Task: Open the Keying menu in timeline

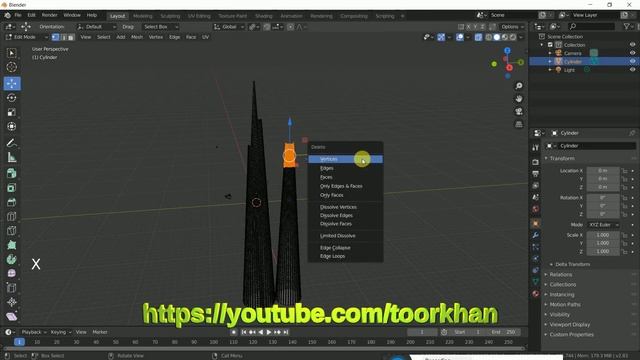Action: pyautogui.click(x=60, y=332)
